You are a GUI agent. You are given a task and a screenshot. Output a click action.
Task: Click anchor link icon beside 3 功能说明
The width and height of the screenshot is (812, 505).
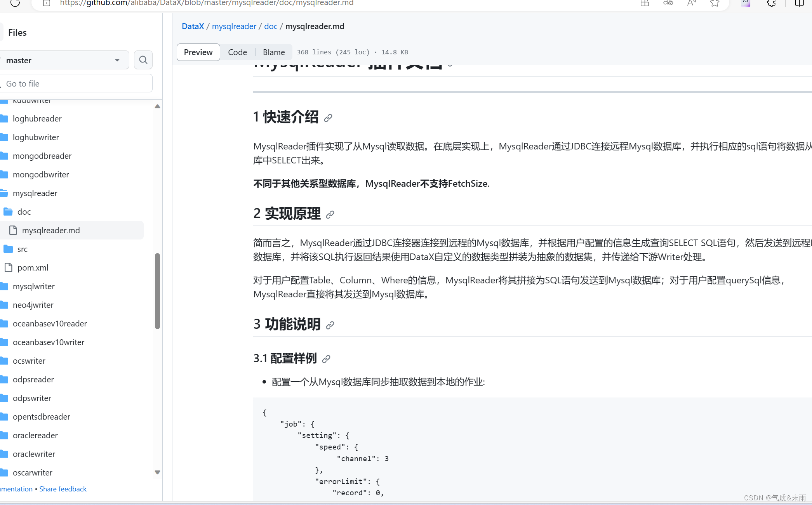click(330, 325)
